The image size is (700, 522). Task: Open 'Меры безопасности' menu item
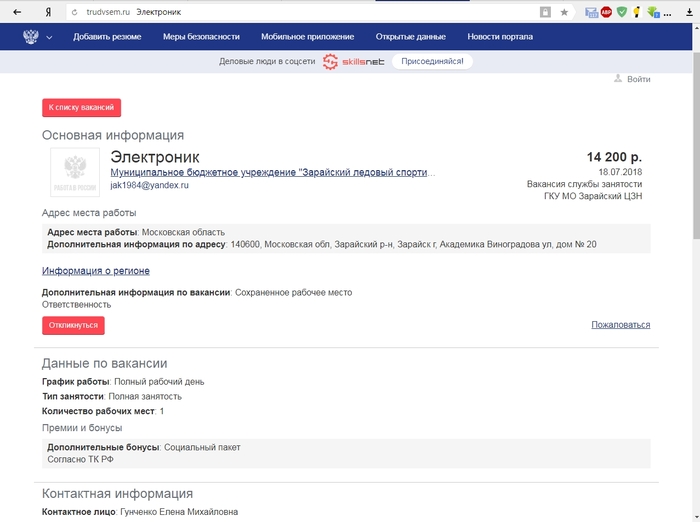coord(201,37)
